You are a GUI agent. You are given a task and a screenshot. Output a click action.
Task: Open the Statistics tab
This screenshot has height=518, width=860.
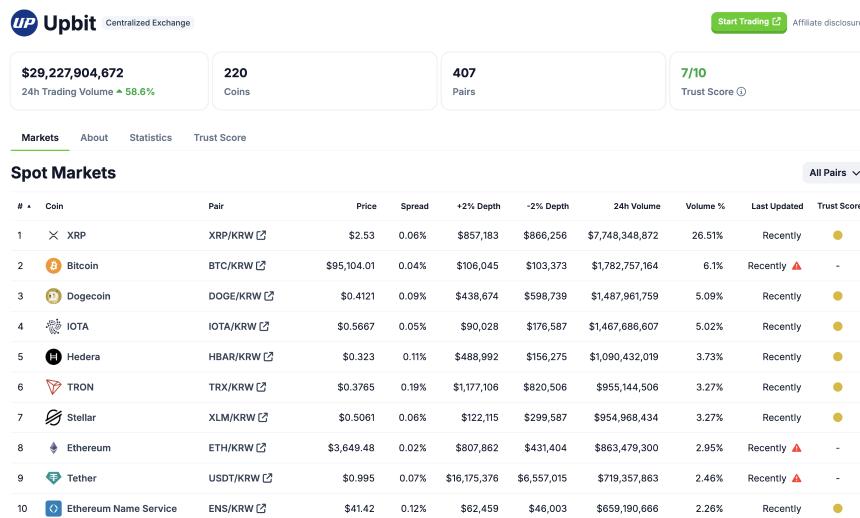150,138
